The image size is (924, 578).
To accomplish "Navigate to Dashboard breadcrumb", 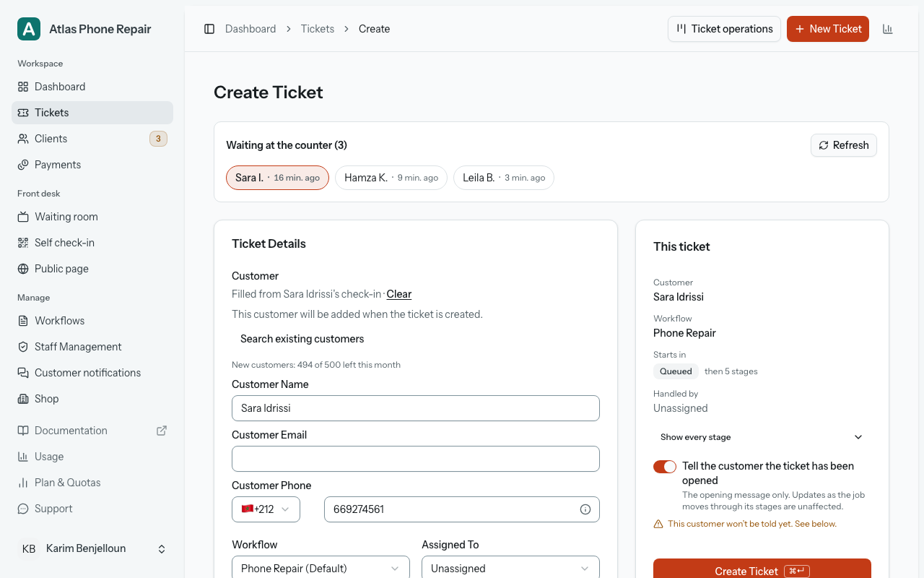I will (250, 29).
